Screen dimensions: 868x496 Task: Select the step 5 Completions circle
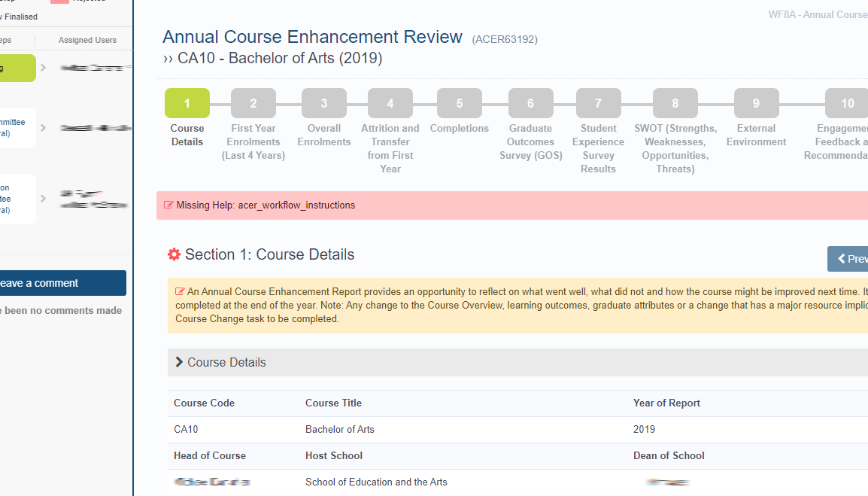pos(459,104)
